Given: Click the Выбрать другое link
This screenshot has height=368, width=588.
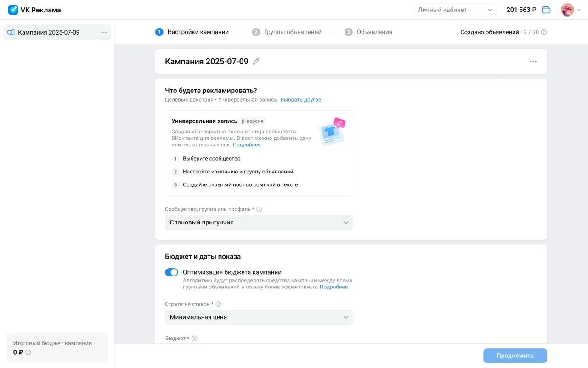Looking at the screenshot, I should pos(301,100).
